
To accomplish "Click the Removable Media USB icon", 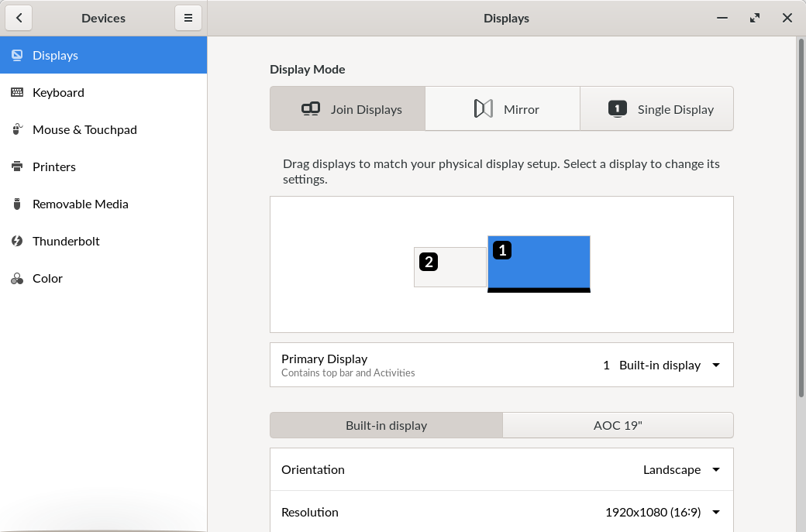I will (x=17, y=204).
